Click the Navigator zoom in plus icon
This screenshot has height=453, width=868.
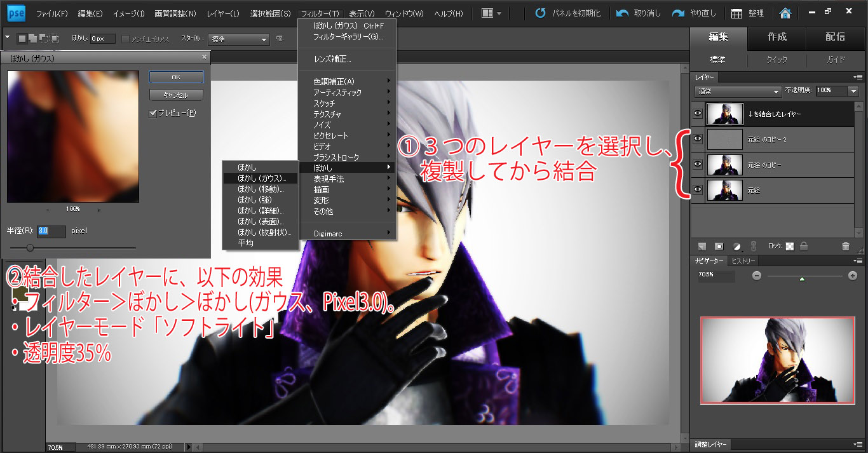point(853,276)
